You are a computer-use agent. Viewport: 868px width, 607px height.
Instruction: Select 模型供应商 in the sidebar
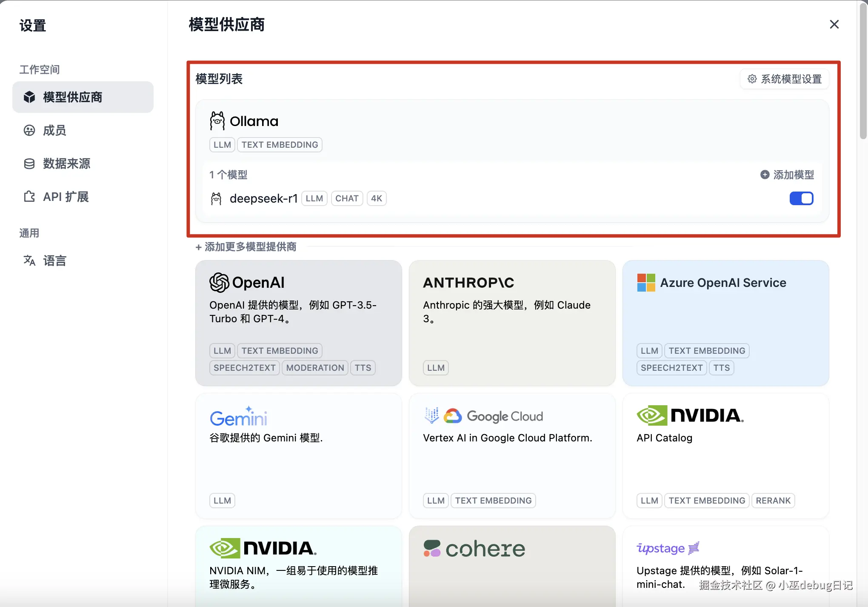point(71,97)
